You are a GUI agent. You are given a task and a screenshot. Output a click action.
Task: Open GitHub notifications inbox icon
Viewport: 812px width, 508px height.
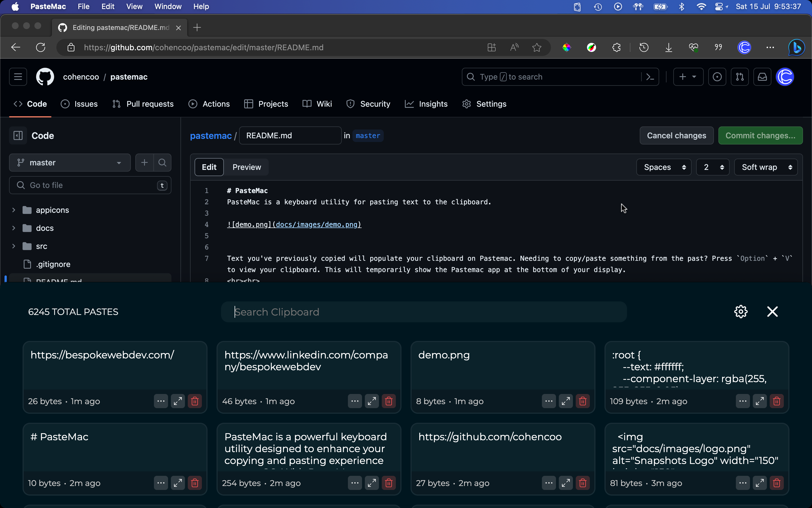coord(762,77)
